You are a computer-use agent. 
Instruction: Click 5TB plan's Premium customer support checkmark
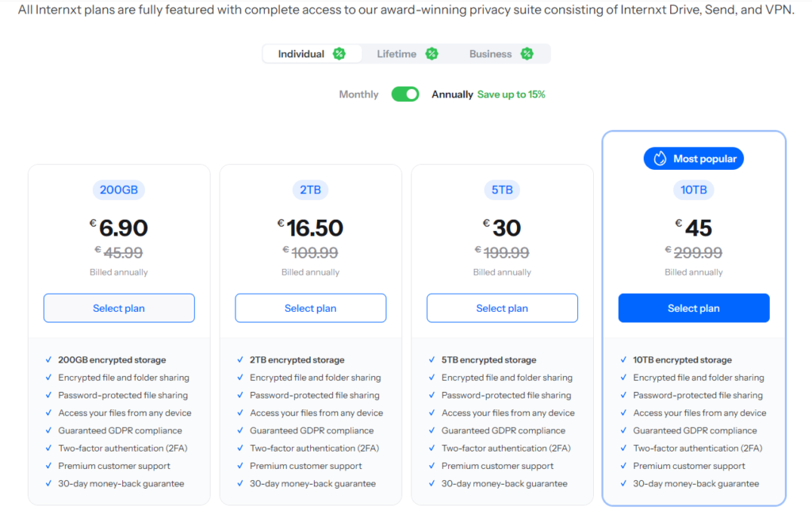[x=432, y=465]
